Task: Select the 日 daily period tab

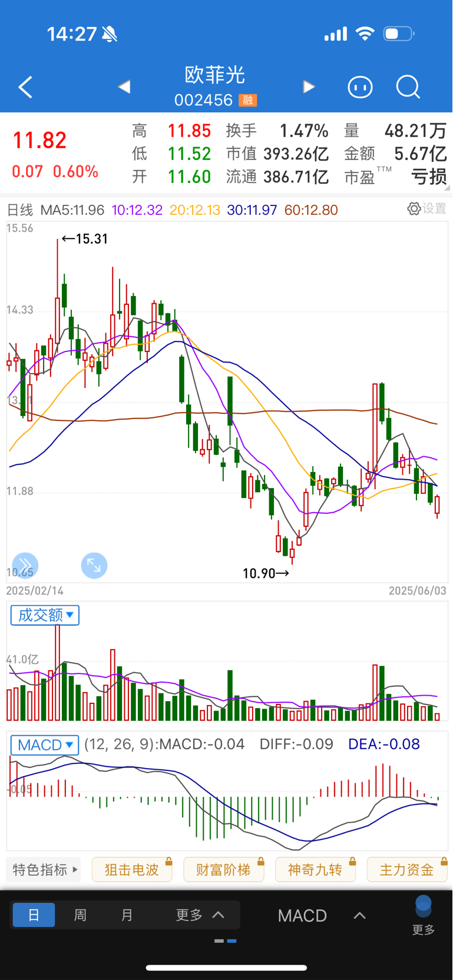Action: (x=34, y=915)
